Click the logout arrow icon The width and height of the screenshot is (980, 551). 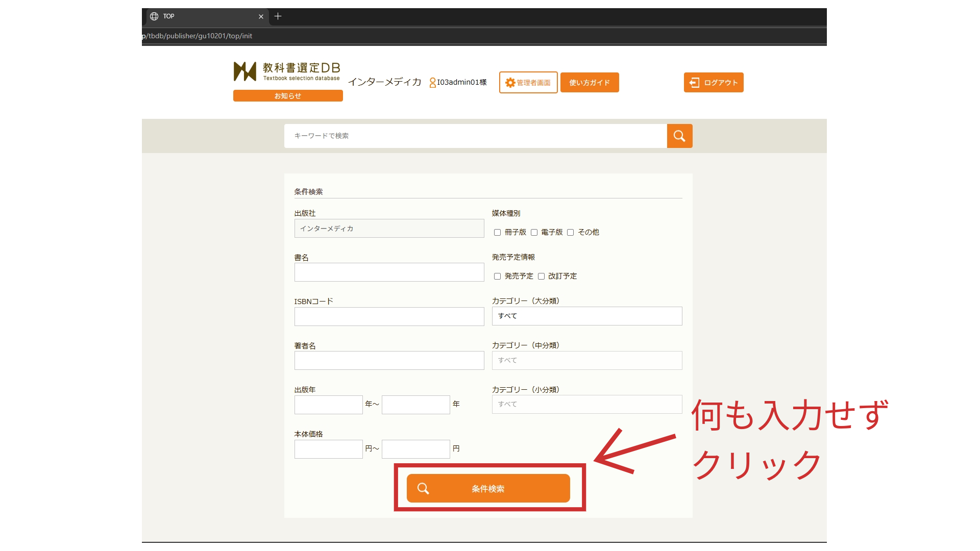pos(694,83)
